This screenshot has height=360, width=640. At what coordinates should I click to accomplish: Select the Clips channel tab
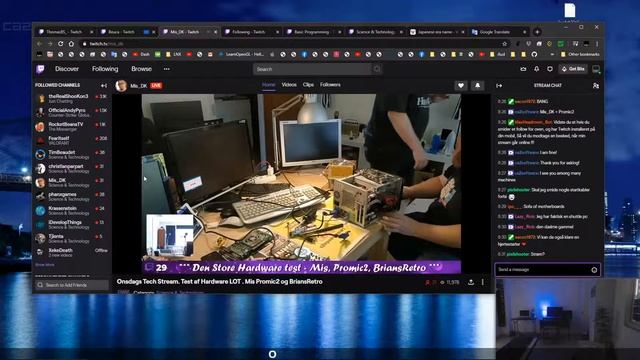point(308,85)
